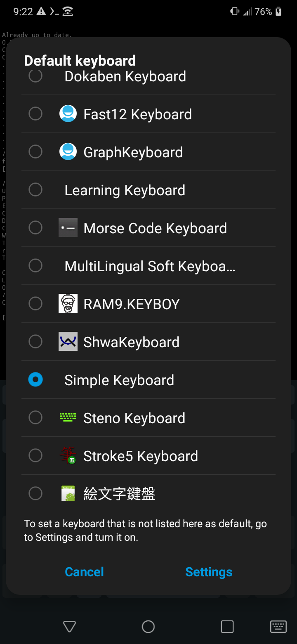Image resolution: width=297 pixels, height=644 pixels.
Task: Tap the RAM9.KEYBOY face icon
Action: (68, 303)
